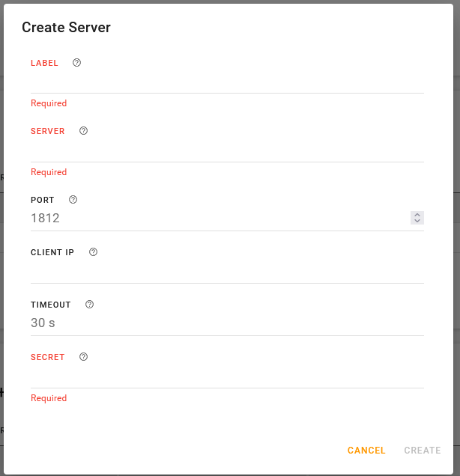Click the help icon next to LABEL
Viewport: 460px width, 476px height.
76,63
